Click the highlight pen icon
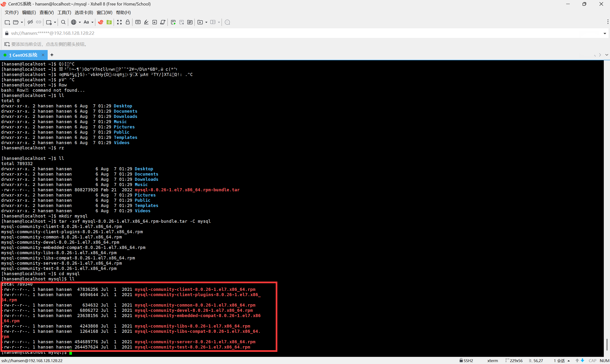The width and height of the screenshot is (610, 364). pos(146,22)
